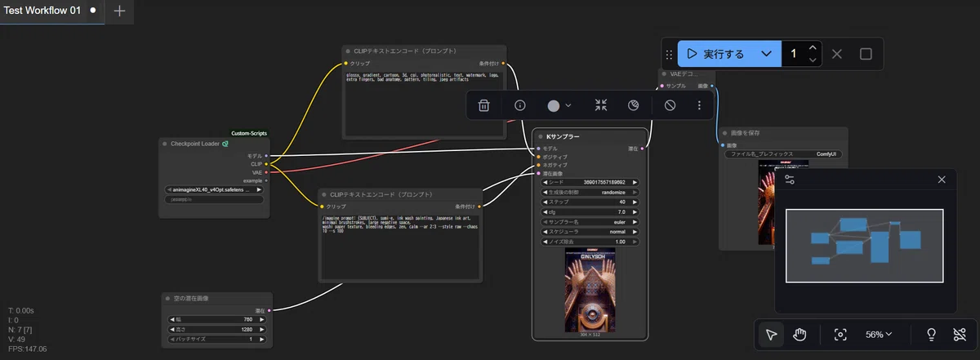Switch to the hand pan tool
Screen dimensions: 980x360
click(x=800, y=335)
